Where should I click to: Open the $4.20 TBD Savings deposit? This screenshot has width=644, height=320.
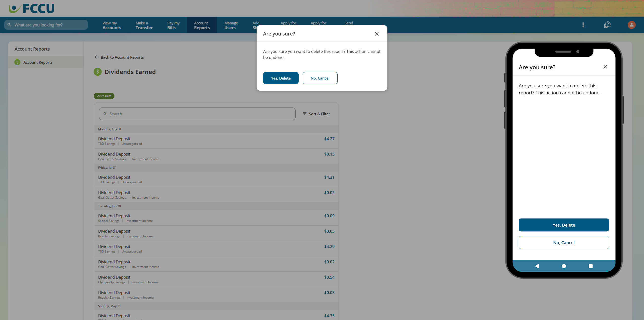[216, 248]
